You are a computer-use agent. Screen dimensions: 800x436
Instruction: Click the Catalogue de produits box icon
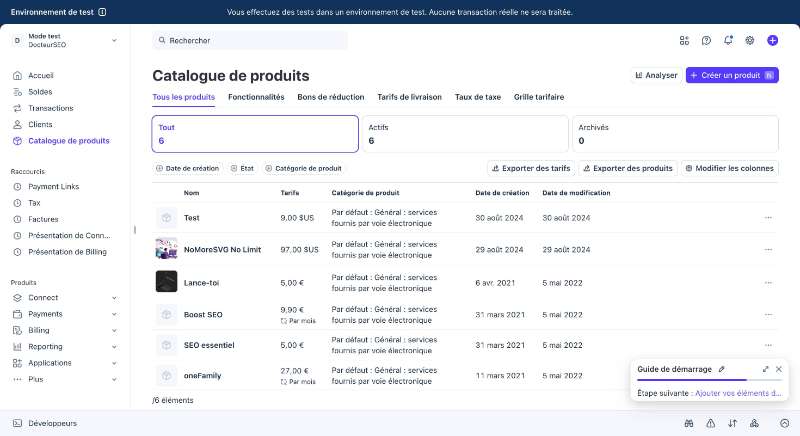pyautogui.click(x=17, y=141)
